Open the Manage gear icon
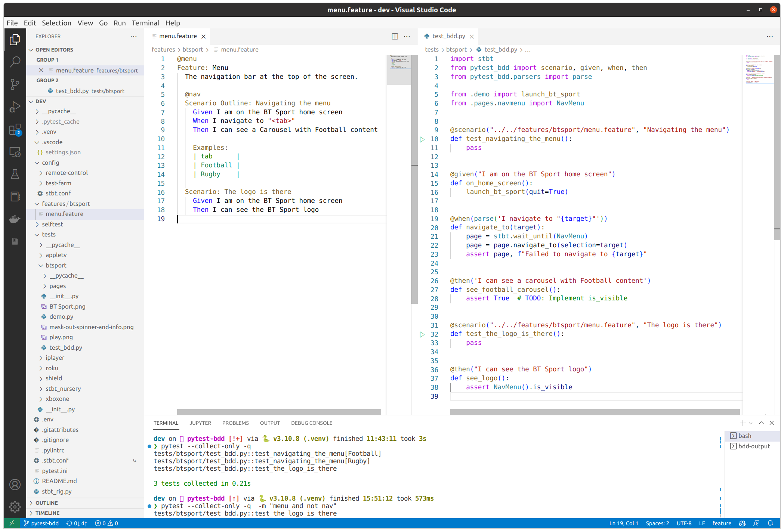784x532 pixels. pos(15,507)
